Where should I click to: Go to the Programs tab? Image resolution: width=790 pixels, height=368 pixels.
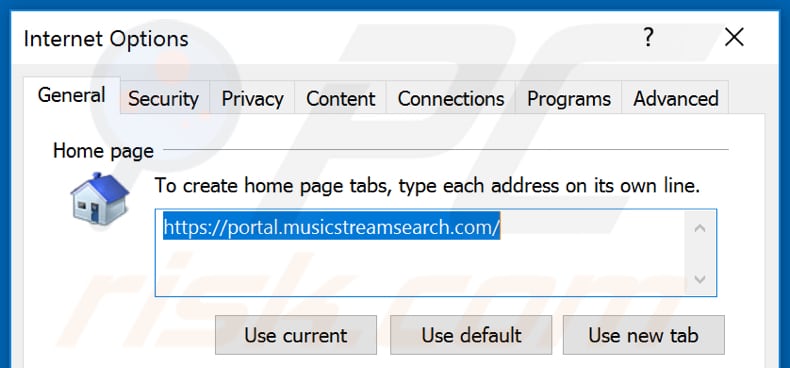coord(569,98)
